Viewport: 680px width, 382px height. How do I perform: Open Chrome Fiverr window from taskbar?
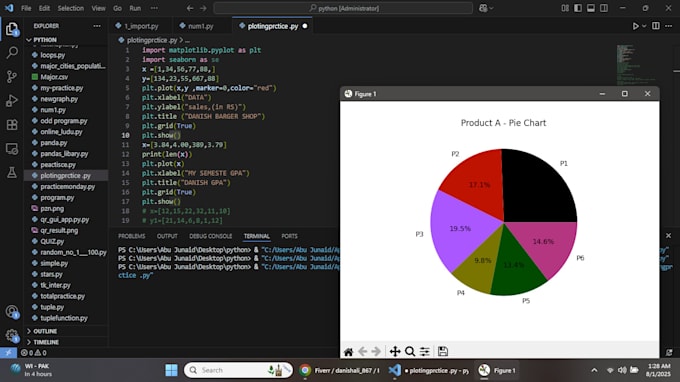tap(340, 370)
